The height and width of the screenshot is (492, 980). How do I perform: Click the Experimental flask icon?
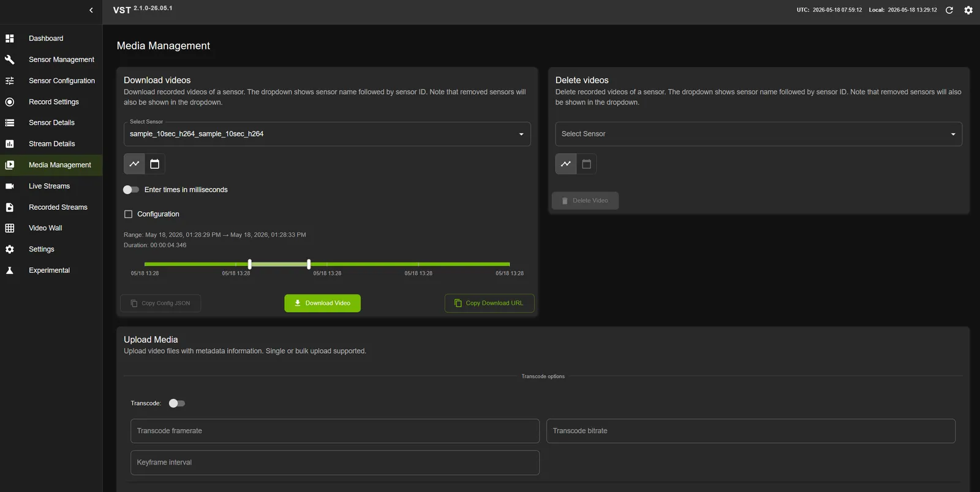point(10,270)
